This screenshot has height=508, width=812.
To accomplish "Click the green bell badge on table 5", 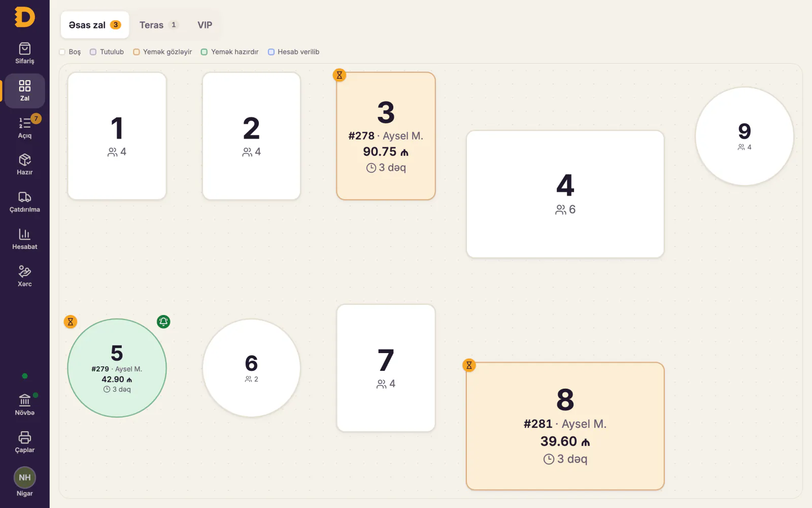I will coord(163,322).
